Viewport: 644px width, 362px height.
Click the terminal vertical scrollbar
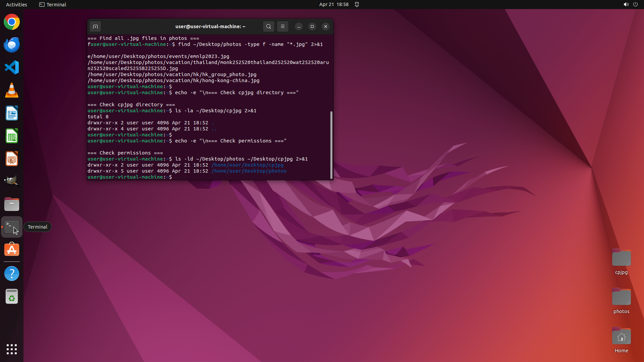(x=331, y=145)
